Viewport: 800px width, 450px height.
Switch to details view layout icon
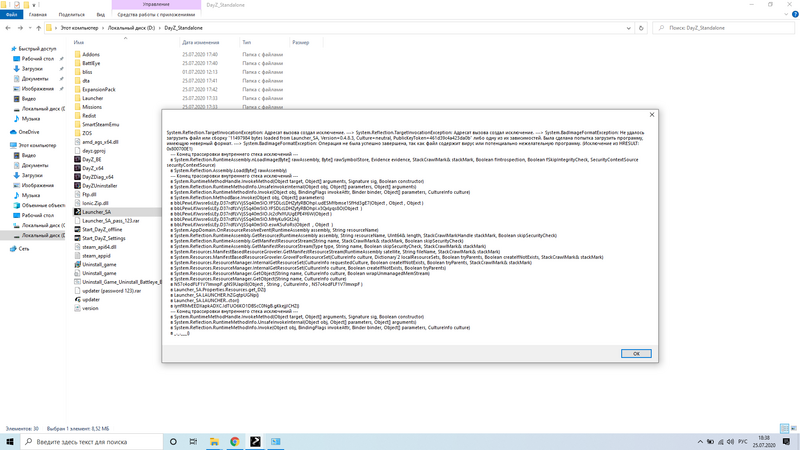point(784,429)
